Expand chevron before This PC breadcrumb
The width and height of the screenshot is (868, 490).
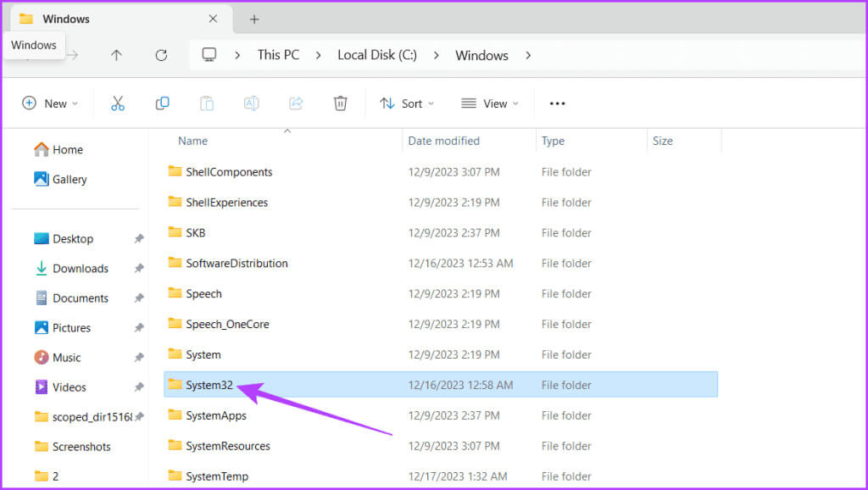click(237, 55)
